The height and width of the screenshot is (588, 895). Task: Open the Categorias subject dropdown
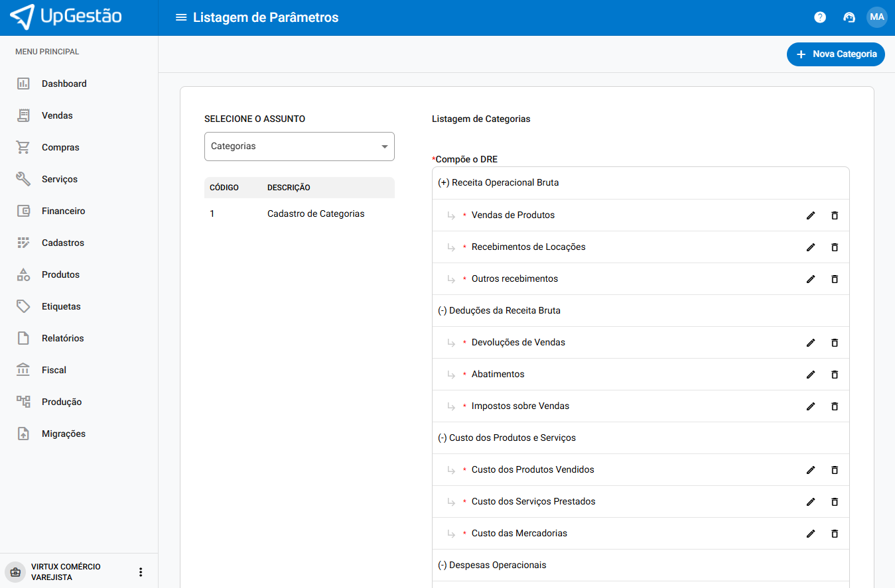tap(299, 147)
